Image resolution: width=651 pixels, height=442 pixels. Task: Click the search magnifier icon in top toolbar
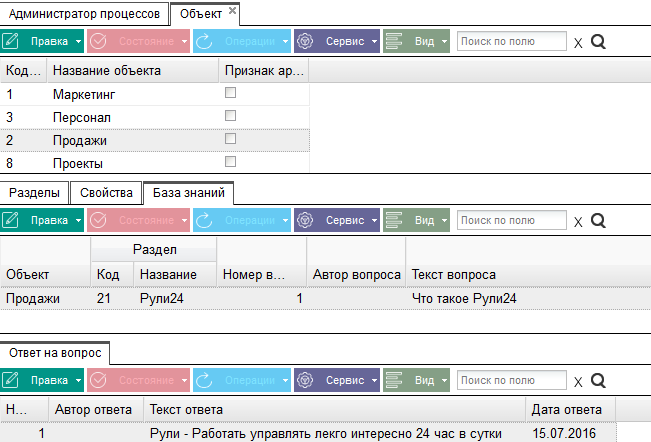(599, 42)
